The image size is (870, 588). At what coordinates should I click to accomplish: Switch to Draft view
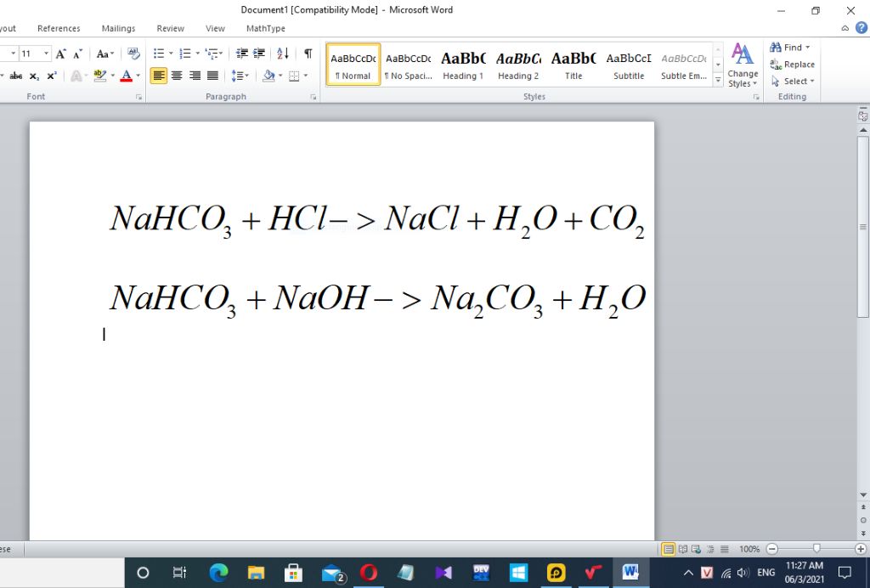724,549
